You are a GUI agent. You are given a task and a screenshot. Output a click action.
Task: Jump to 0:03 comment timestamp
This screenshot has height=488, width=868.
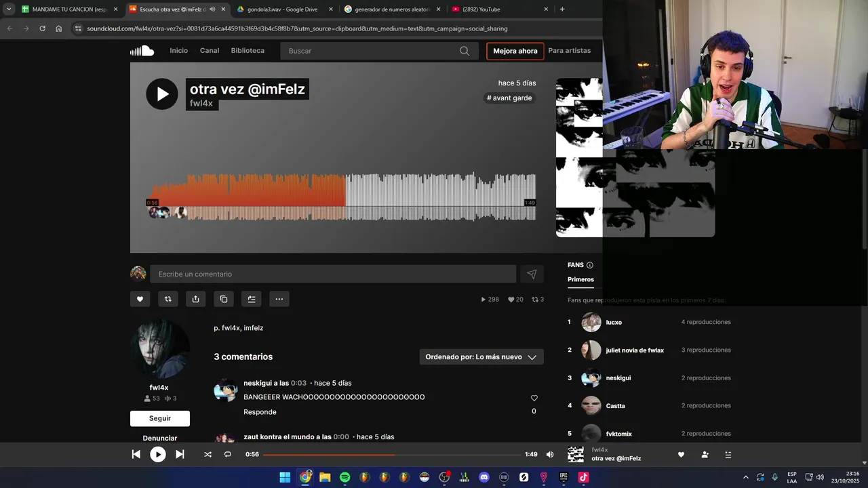298,383
